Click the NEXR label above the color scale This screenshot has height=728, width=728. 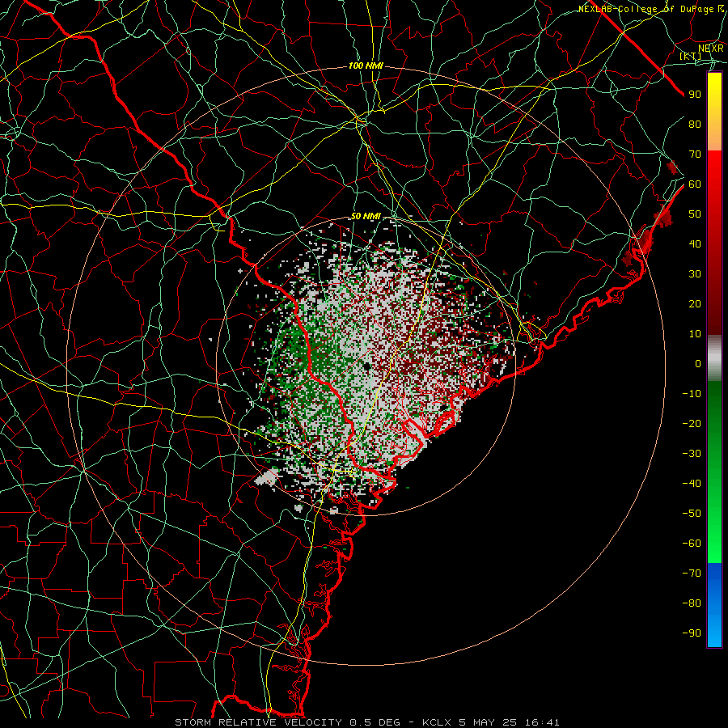pyautogui.click(x=711, y=49)
